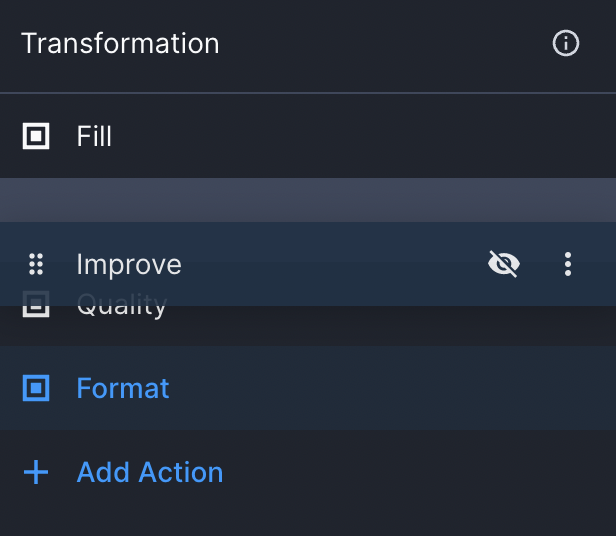Select the Improve action label
This screenshot has width=616, height=536.
(x=129, y=264)
